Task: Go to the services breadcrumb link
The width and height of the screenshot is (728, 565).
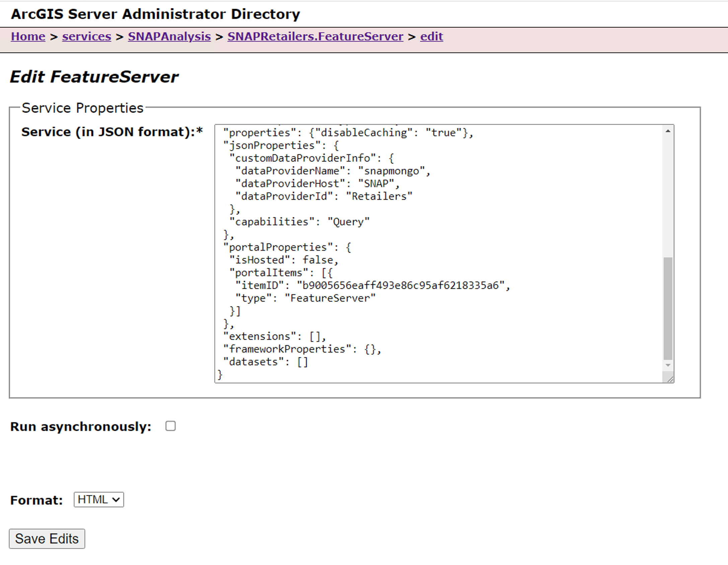Action: click(x=86, y=36)
